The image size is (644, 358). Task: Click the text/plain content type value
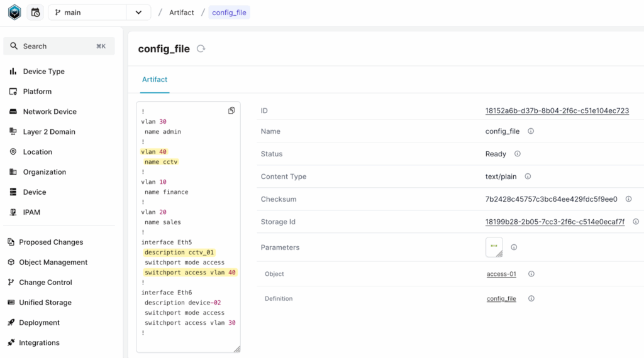pyautogui.click(x=501, y=176)
